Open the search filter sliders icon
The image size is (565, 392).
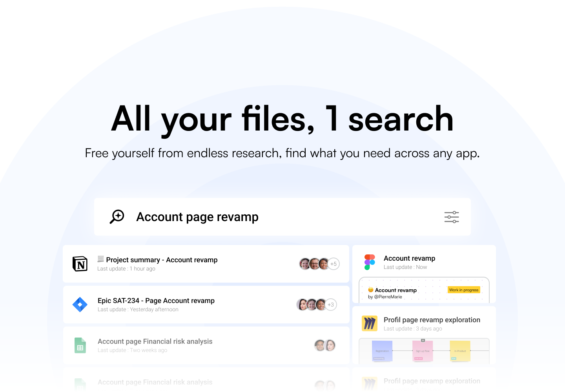pyautogui.click(x=452, y=217)
